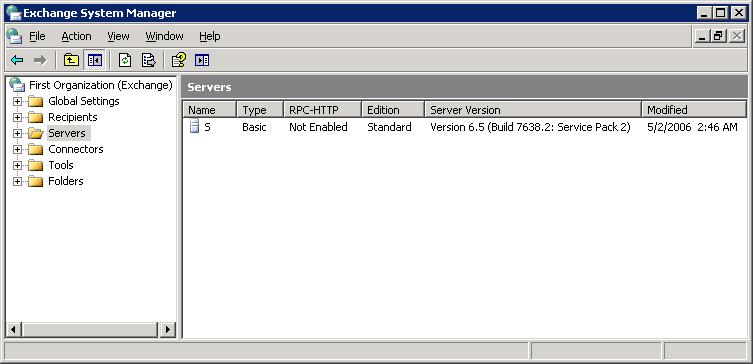
Task: Select Folders in the tree
Action: pyautogui.click(x=66, y=181)
